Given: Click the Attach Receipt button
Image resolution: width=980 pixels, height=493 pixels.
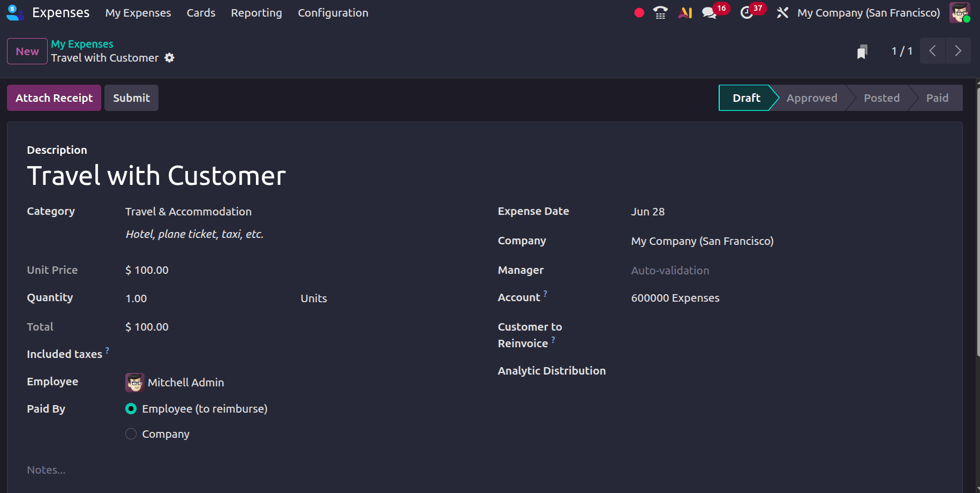Looking at the screenshot, I should [54, 98].
